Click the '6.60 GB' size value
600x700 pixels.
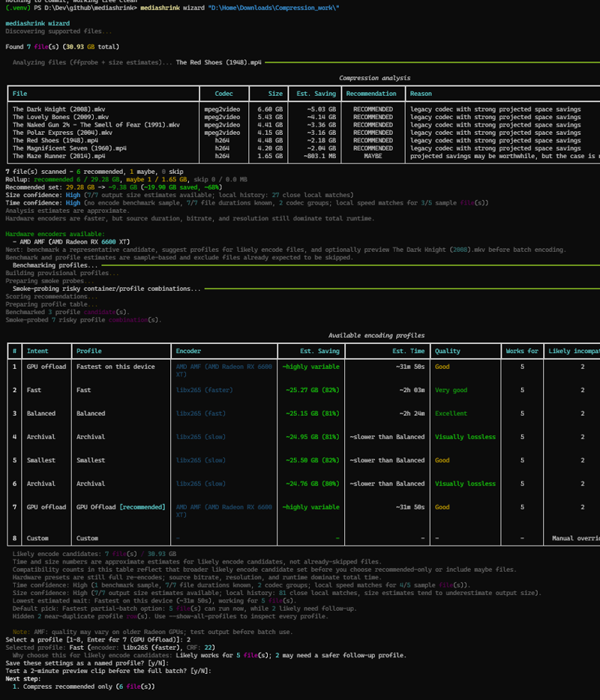[x=270, y=109]
